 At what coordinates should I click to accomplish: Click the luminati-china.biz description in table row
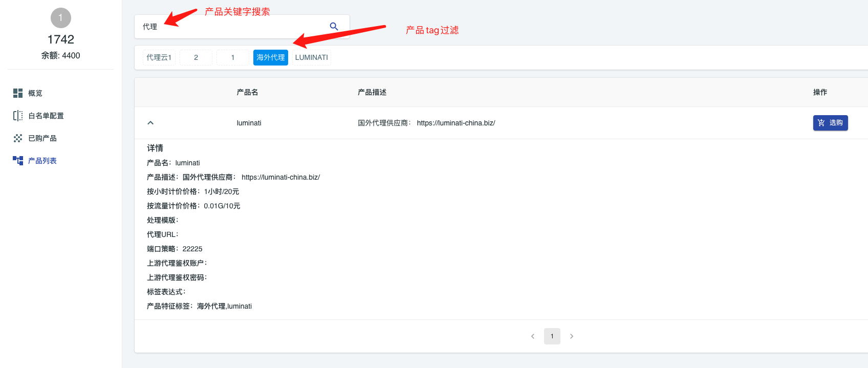point(426,123)
